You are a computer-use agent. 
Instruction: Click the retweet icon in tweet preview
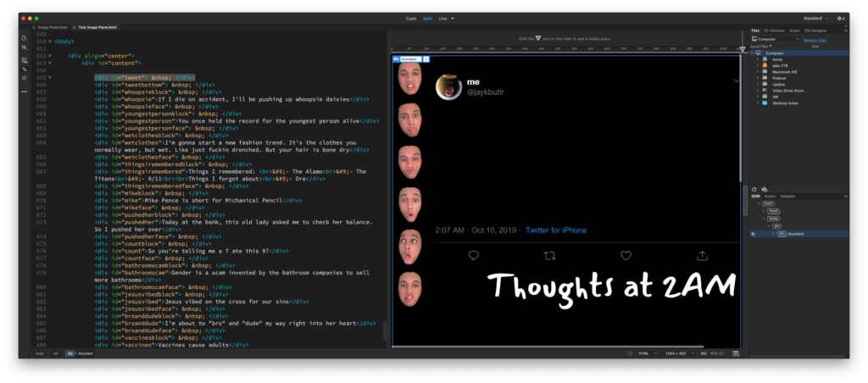pos(549,255)
